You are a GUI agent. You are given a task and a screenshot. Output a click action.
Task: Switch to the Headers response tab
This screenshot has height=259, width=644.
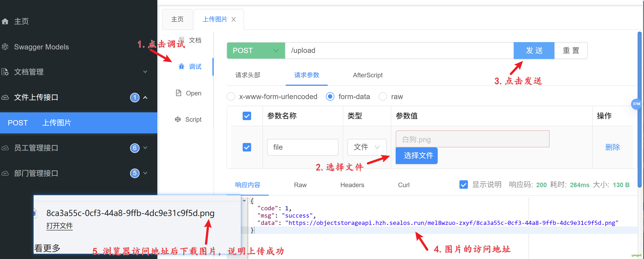[x=352, y=185]
